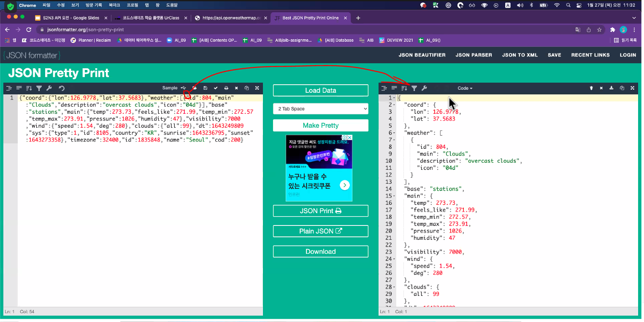Collapse the "coord" object fold arrow
The width and height of the screenshot is (644, 322).
(395, 105)
